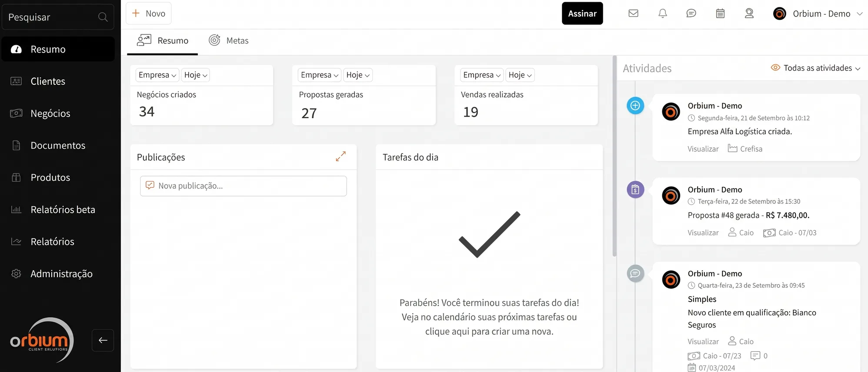
Task: Click the search magnifier icon
Action: click(103, 17)
